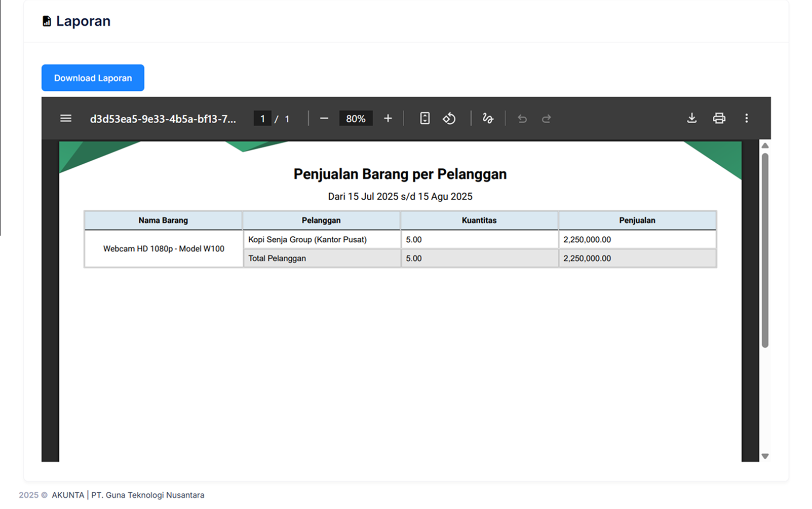Open the more options menu
The height and width of the screenshot is (509, 812).
[x=747, y=118]
